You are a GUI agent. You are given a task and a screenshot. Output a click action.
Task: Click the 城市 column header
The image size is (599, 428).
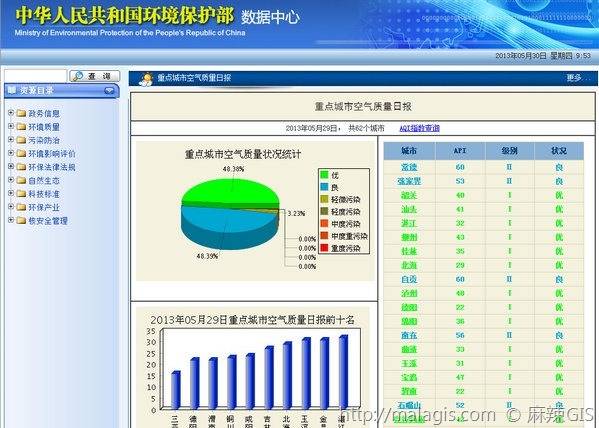(409, 151)
